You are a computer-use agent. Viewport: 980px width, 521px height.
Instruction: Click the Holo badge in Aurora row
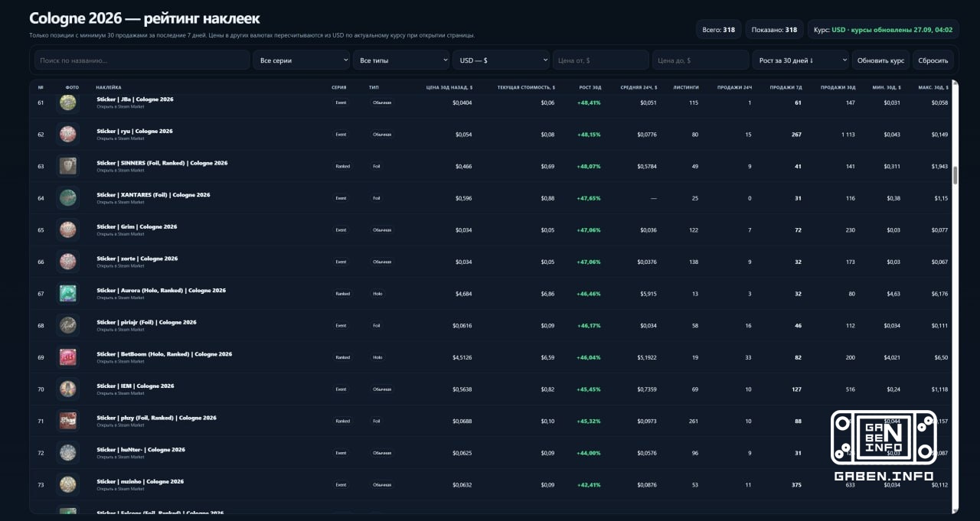coord(377,294)
